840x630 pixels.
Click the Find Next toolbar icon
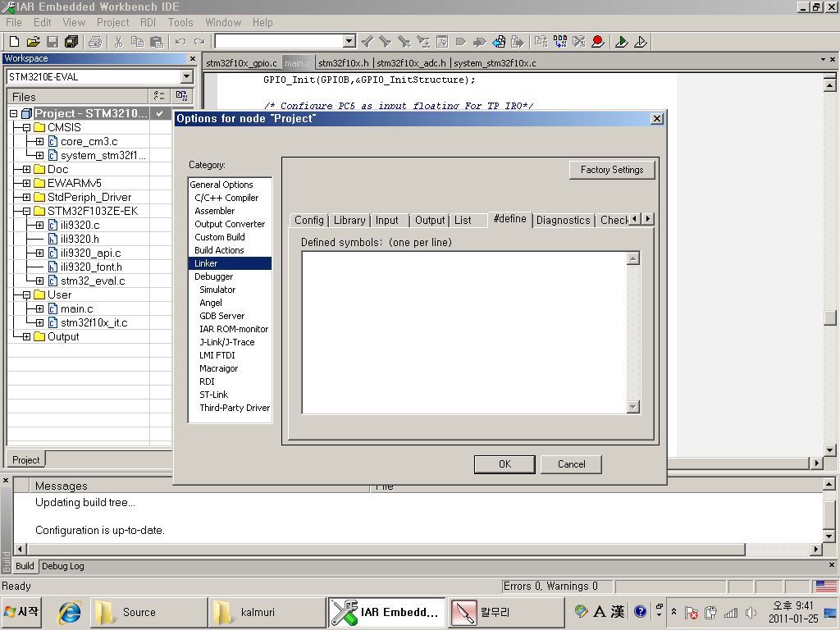[386, 42]
